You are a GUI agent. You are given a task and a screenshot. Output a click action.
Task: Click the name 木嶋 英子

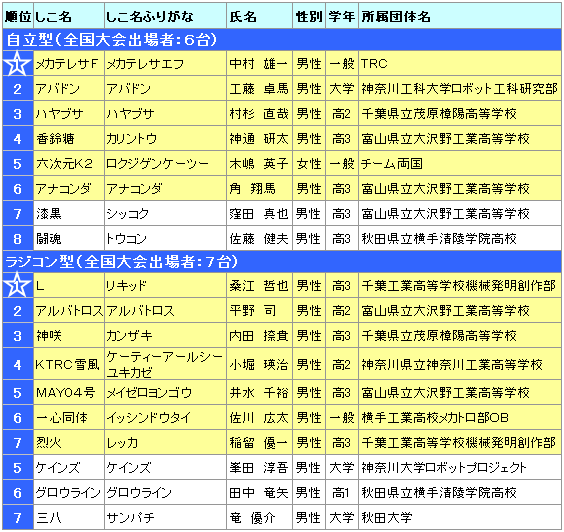click(x=259, y=164)
